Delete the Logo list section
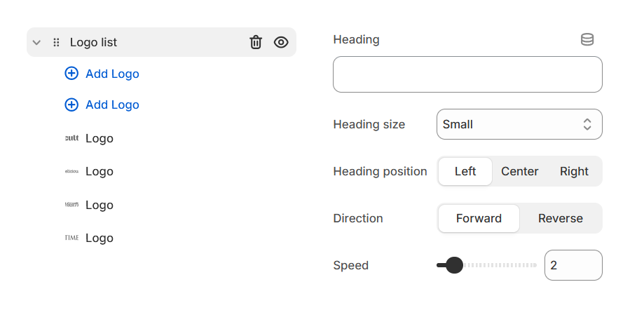The height and width of the screenshot is (329, 644). click(x=256, y=43)
